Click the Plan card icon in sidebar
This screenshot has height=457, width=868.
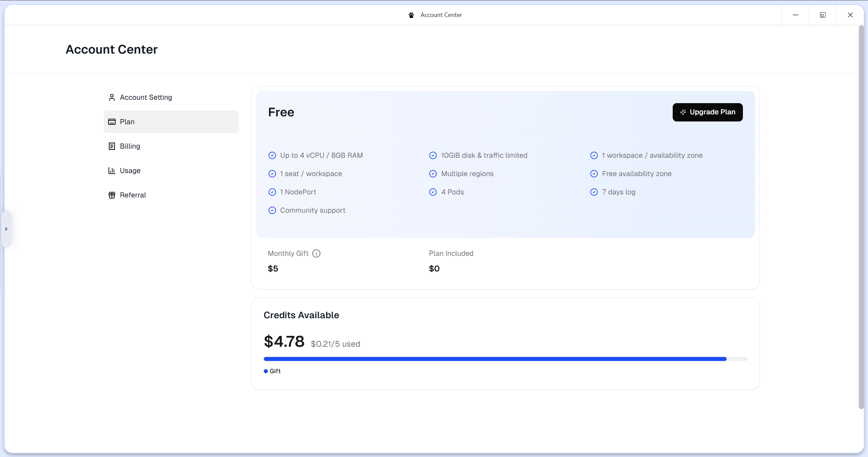click(x=112, y=122)
